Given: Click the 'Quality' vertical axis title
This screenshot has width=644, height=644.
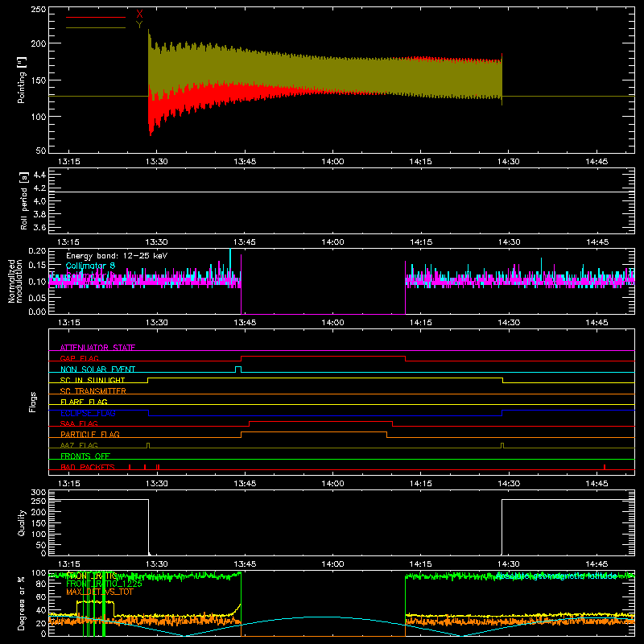Looking at the screenshot, I should tap(22, 522).
